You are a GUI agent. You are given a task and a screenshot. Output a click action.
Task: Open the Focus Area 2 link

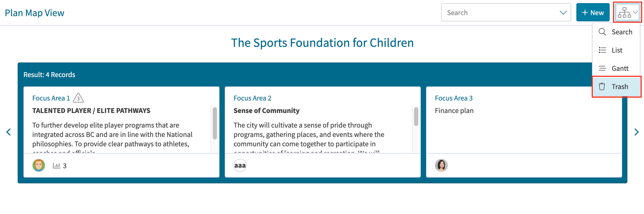point(252,98)
